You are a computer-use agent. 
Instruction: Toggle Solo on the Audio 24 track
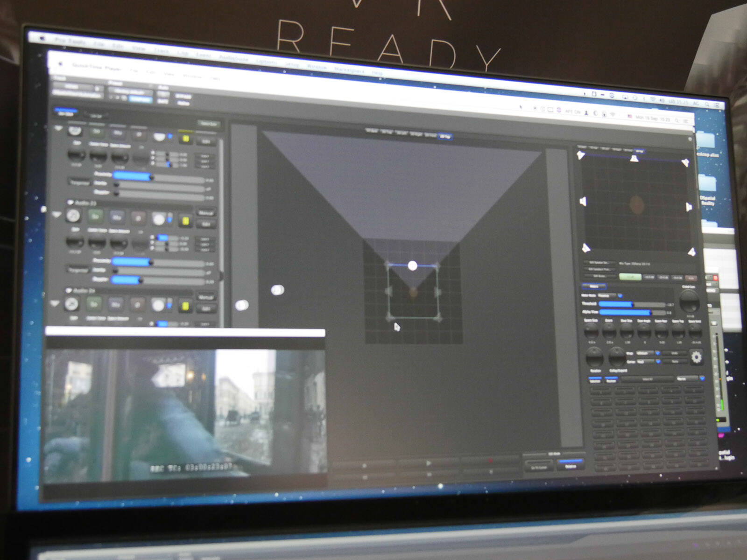click(x=94, y=304)
